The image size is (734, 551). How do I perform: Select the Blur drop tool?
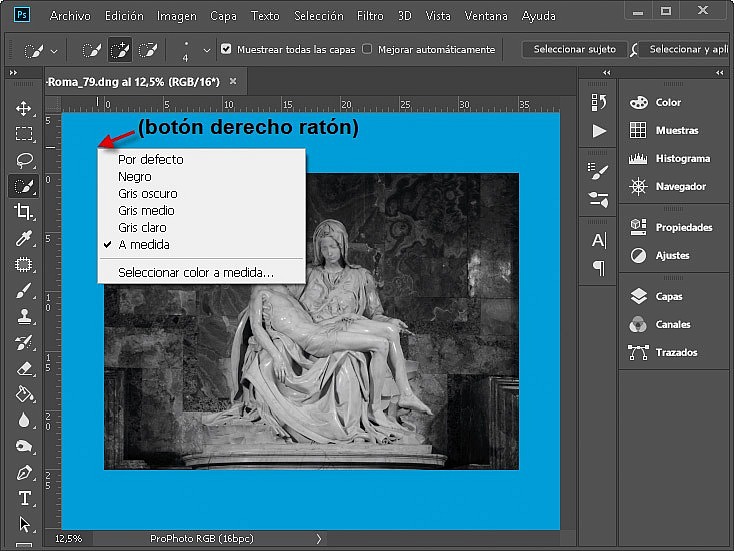point(23,420)
